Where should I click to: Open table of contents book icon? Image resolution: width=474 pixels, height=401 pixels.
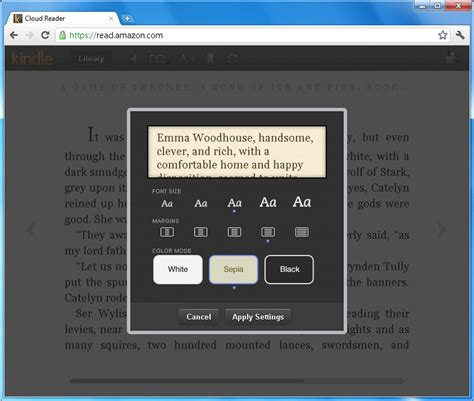click(x=157, y=59)
